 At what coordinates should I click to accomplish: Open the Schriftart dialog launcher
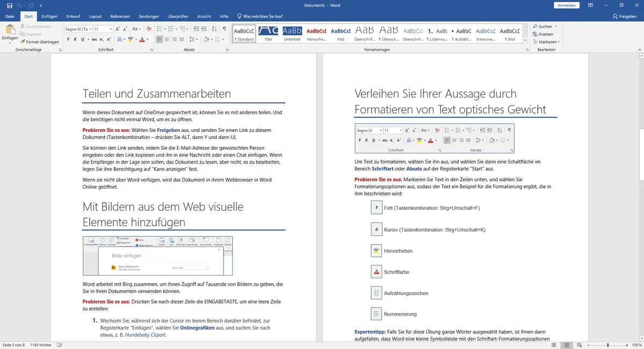pos(152,50)
